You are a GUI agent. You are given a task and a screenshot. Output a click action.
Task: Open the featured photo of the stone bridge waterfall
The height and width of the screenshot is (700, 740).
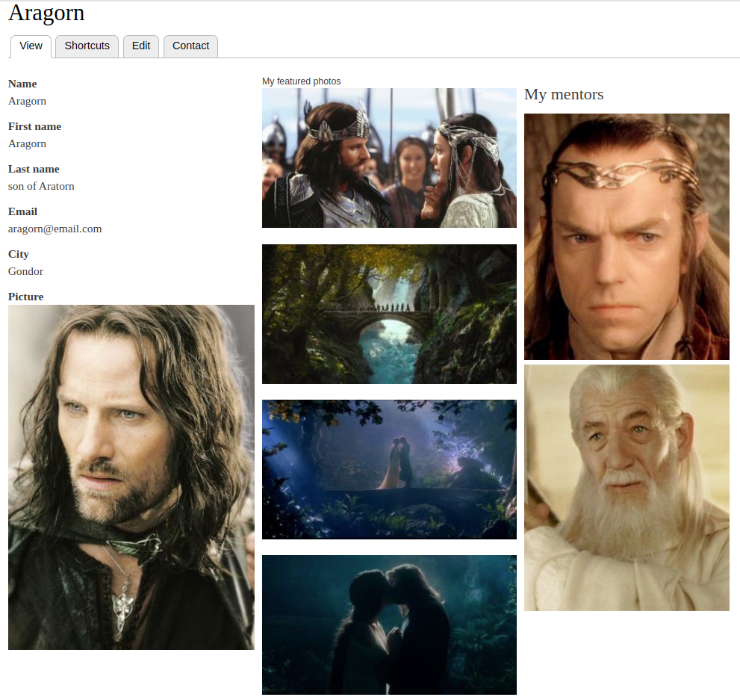389,314
